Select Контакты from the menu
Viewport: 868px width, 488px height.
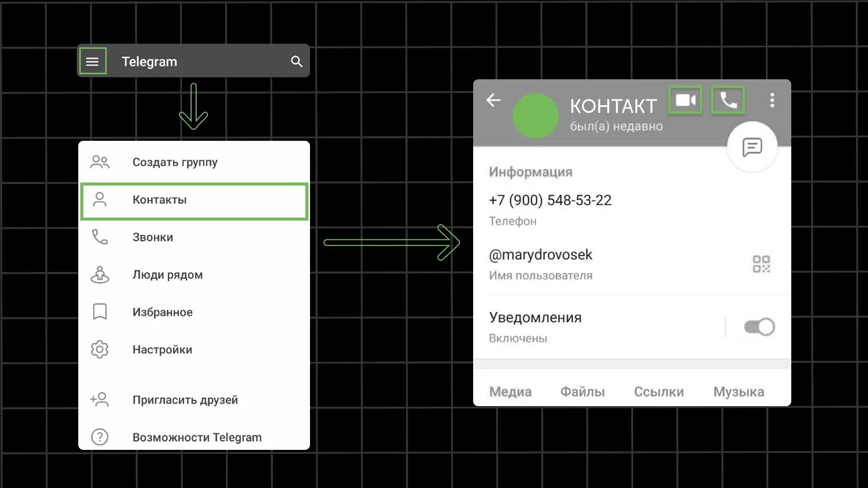194,201
